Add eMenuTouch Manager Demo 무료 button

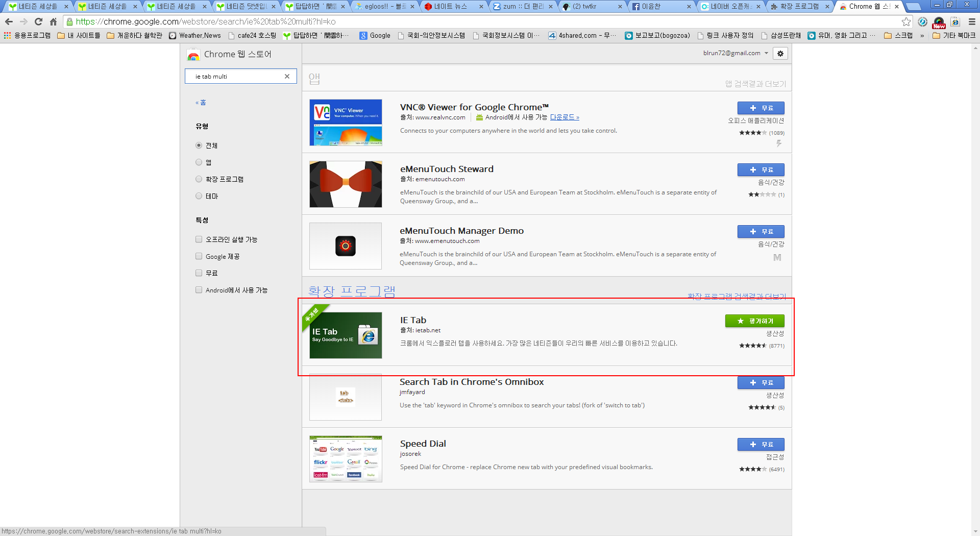point(761,231)
